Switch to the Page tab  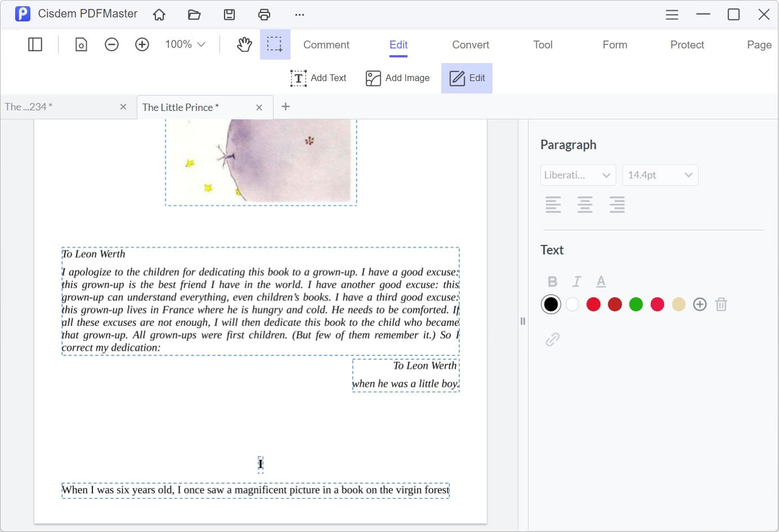pyautogui.click(x=759, y=44)
